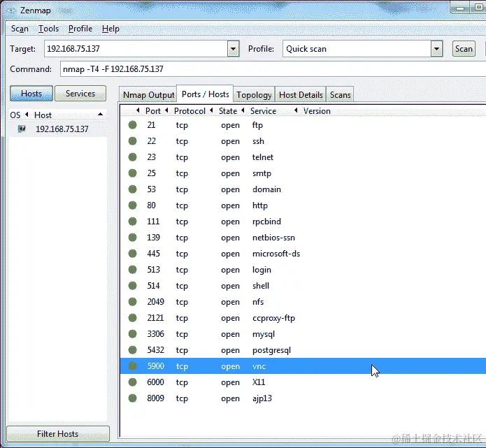Switch to the Scans tab
486x448 pixels.
[x=340, y=95]
